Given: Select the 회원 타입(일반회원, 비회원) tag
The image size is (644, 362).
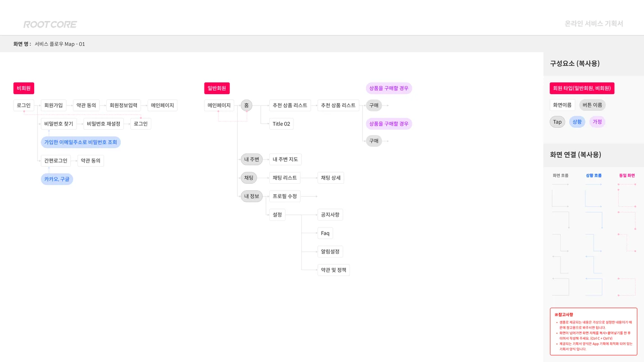Looking at the screenshot, I should (582, 88).
